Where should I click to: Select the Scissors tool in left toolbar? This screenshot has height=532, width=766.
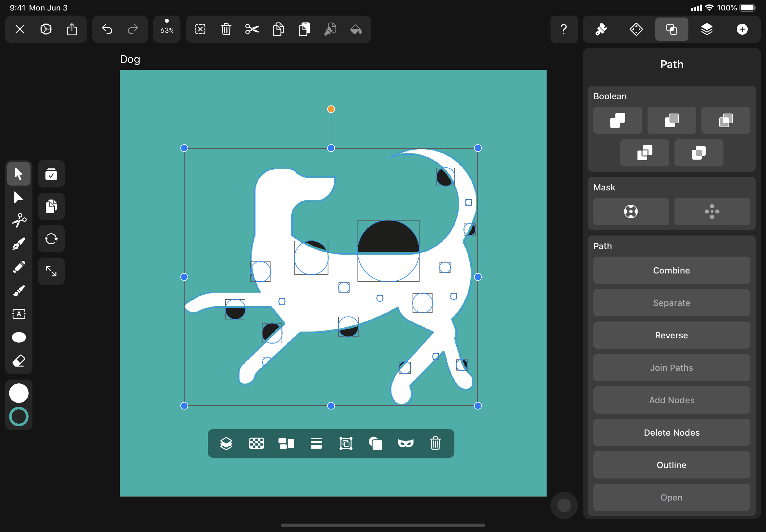tap(19, 220)
